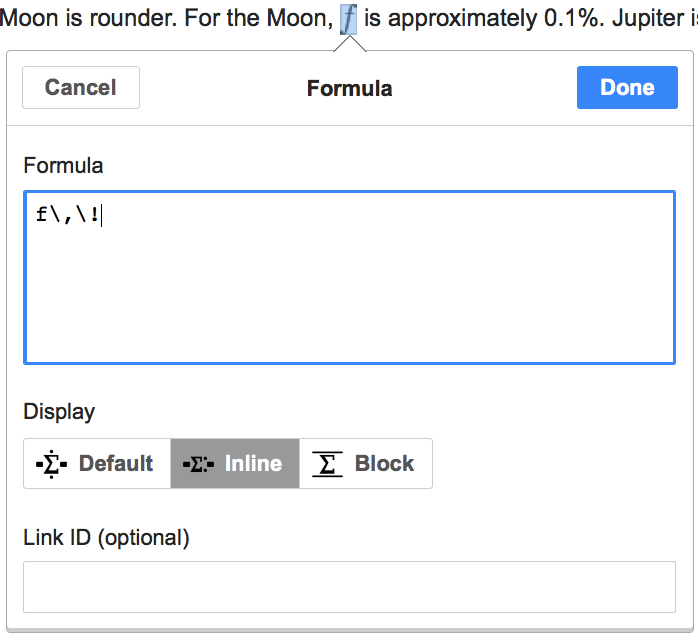Choose the Inline display mode
The height and width of the screenshot is (635, 698).
235,464
